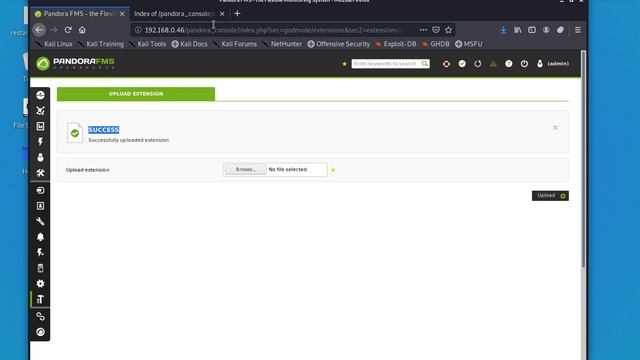The width and height of the screenshot is (640, 360).
Task: Click the search magnifier icon in Pandora header
Action: pos(424,64)
